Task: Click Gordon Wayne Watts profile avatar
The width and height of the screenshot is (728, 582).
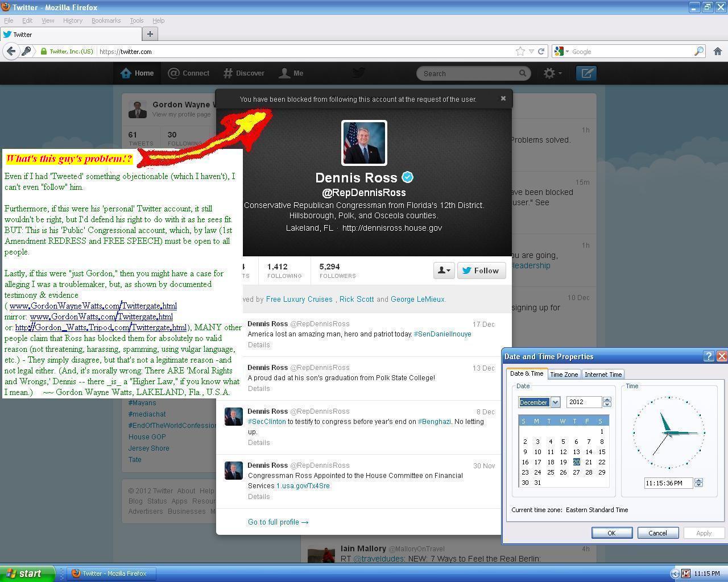Action: click(138, 109)
